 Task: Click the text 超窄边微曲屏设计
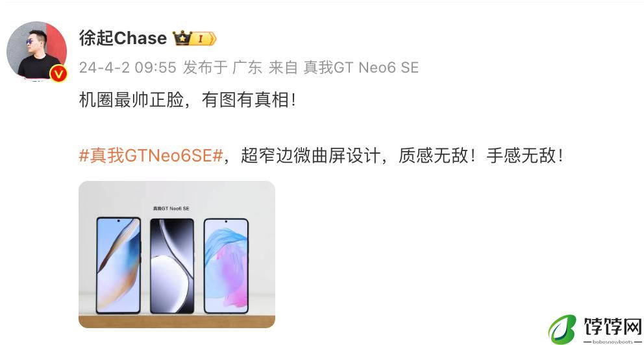pyautogui.click(x=310, y=156)
